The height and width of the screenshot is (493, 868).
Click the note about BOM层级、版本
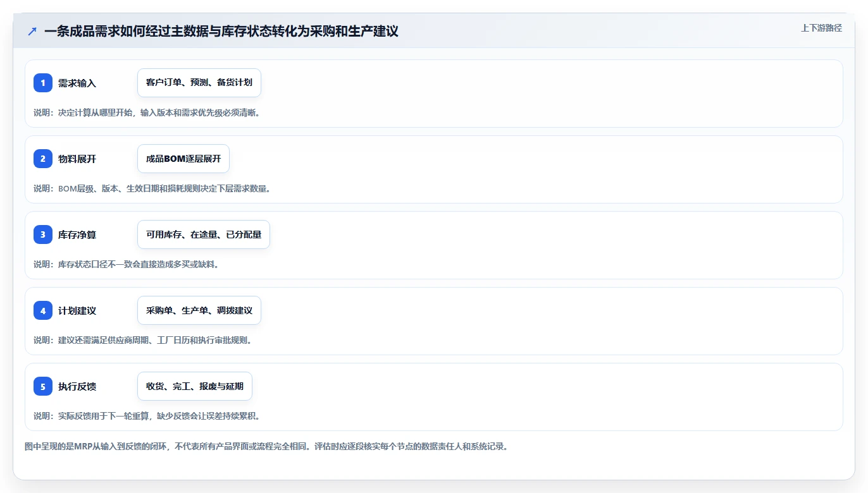(x=152, y=188)
